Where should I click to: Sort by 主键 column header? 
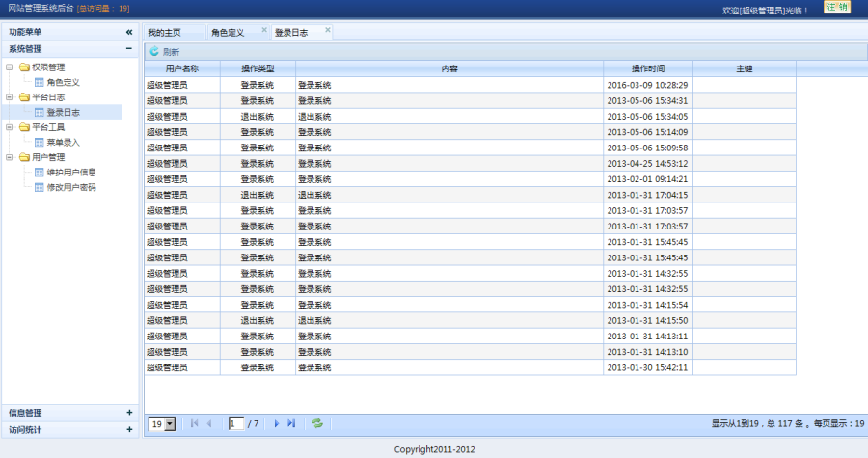tap(745, 68)
